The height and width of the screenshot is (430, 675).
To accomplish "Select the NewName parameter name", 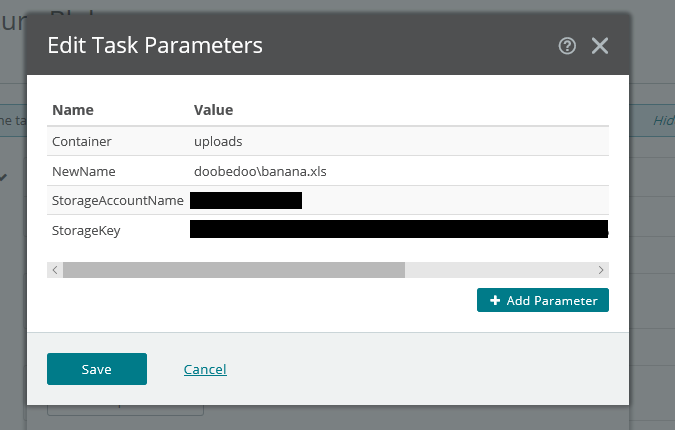I will [84, 172].
